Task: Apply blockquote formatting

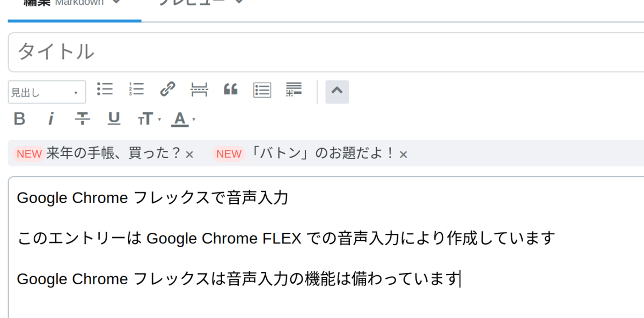Action: coord(231,90)
